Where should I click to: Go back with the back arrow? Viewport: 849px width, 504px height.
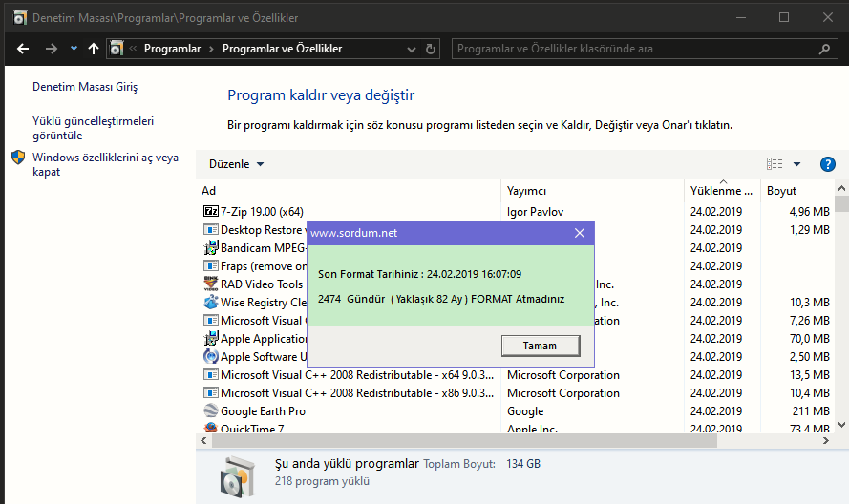click(23, 49)
